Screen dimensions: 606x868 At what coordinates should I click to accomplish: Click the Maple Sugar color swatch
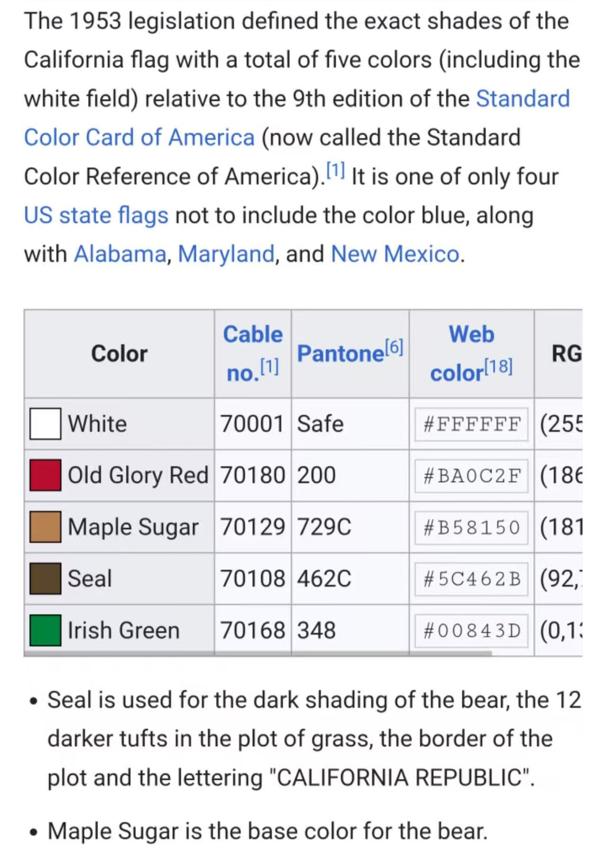tap(45, 527)
